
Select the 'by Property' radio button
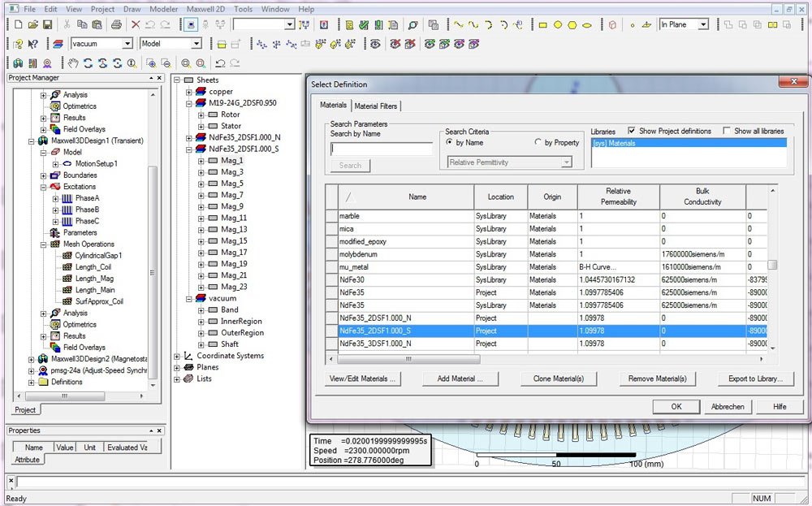[538, 142]
